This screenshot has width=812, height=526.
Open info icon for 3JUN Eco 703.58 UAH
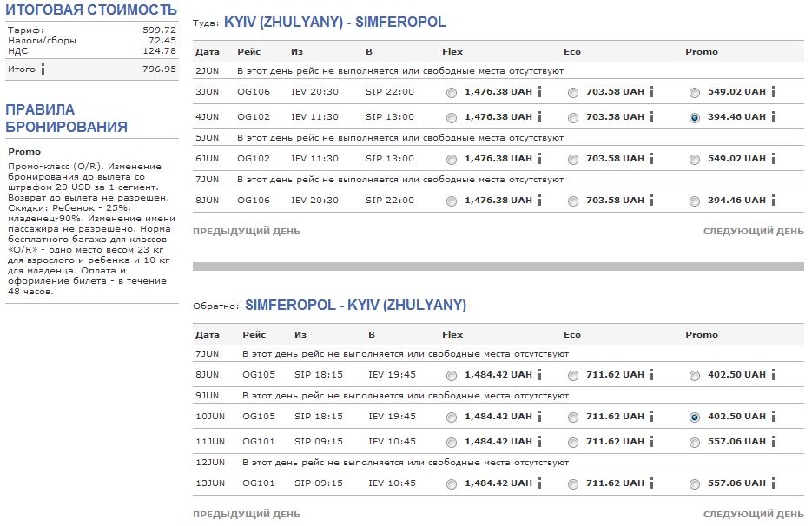[x=651, y=92]
